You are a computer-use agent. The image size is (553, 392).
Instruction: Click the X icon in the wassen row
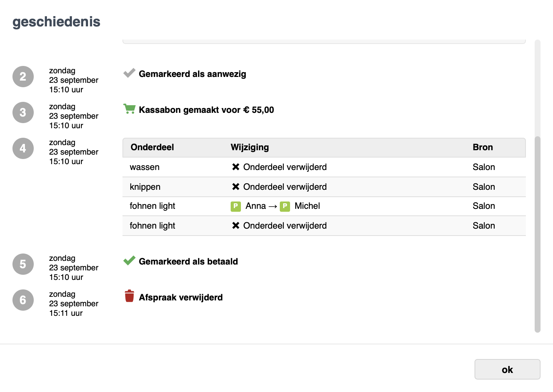(236, 167)
